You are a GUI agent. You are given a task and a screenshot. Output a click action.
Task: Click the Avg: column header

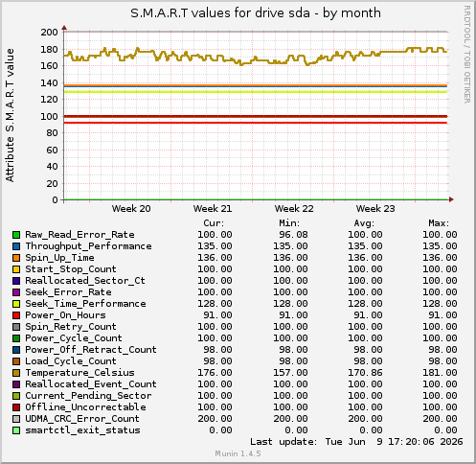click(364, 223)
